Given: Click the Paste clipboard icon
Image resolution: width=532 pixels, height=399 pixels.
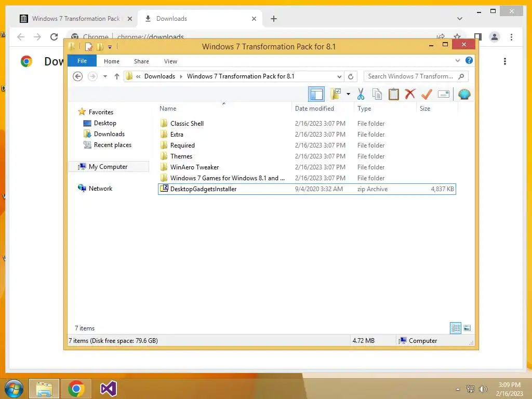Looking at the screenshot, I should pyautogui.click(x=394, y=94).
